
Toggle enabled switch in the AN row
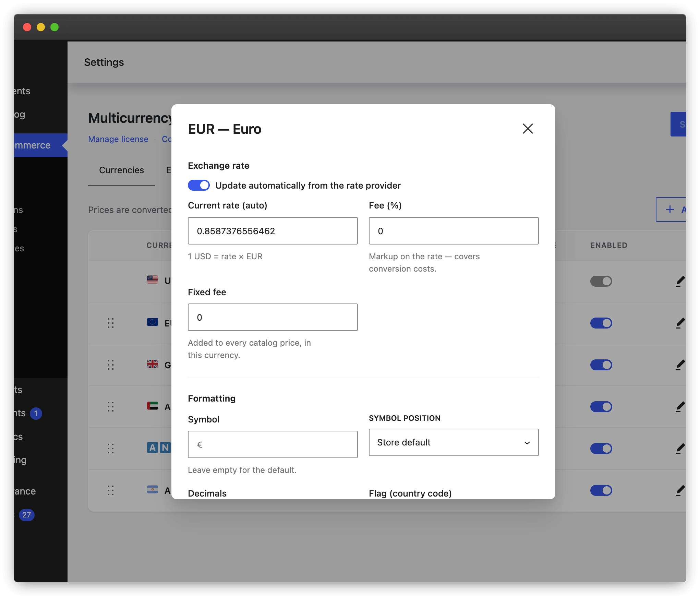click(601, 449)
